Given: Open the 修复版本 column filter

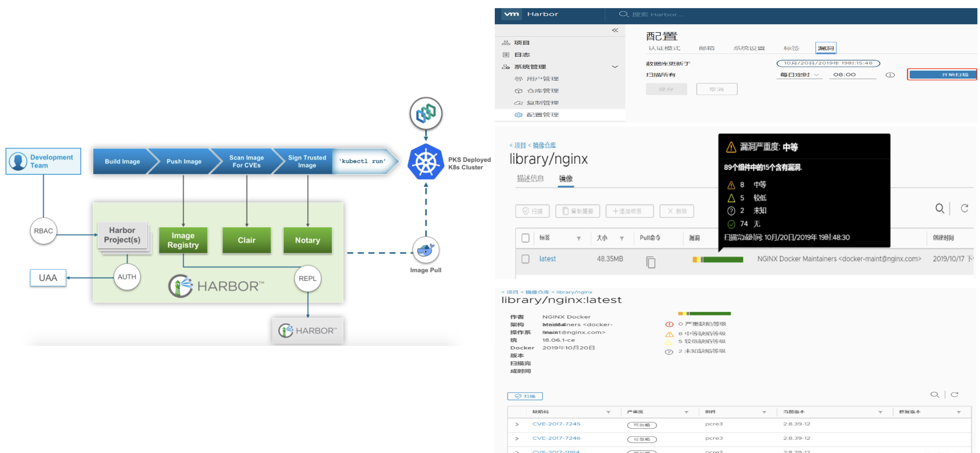Looking at the screenshot, I should (959, 412).
